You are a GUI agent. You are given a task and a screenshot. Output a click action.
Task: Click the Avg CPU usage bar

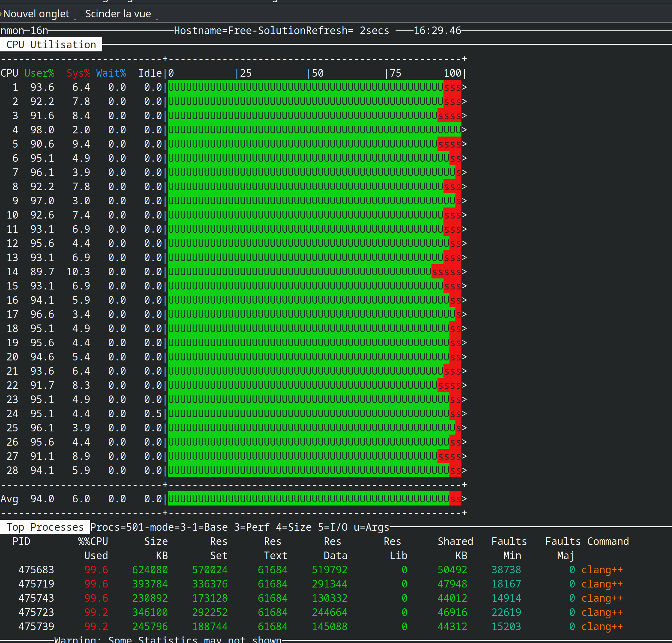pyautogui.click(x=314, y=499)
